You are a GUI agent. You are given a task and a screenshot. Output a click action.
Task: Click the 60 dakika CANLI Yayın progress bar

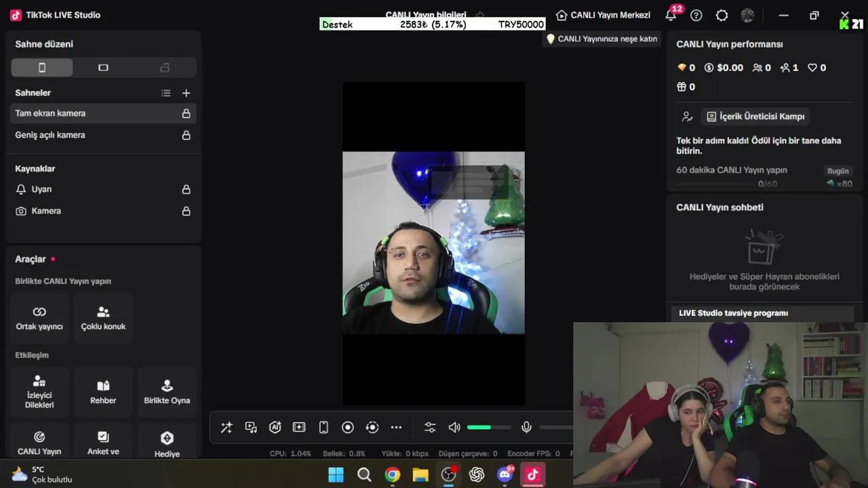(716, 184)
